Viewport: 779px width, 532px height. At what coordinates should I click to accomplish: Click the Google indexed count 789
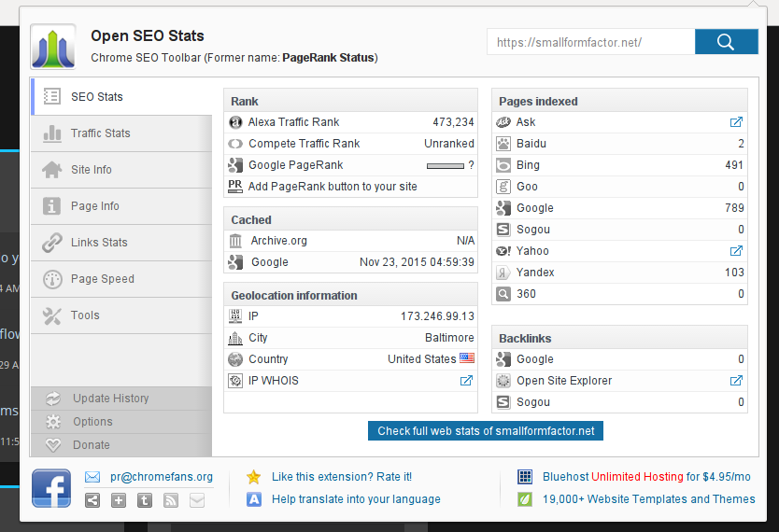click(x=734, y=208)
